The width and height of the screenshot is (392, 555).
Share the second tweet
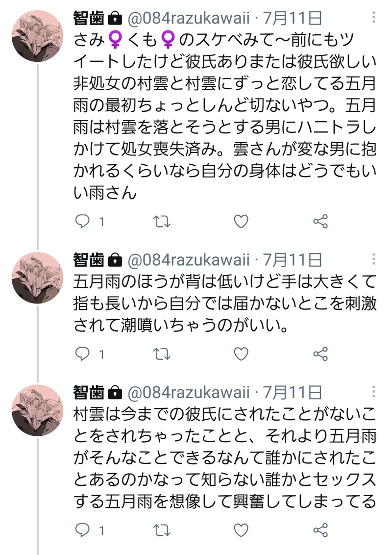coord(320,353)
